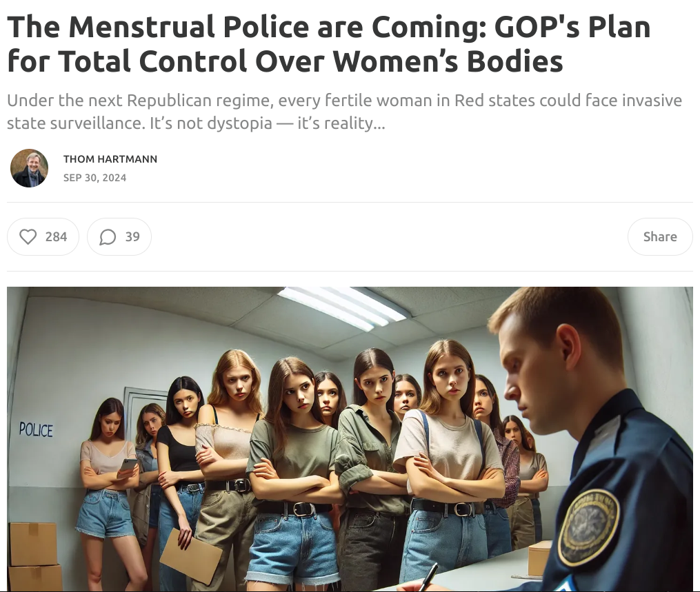Click Thom Hartmann's avatar photo
Screen dimensions: 700x592
29,168
